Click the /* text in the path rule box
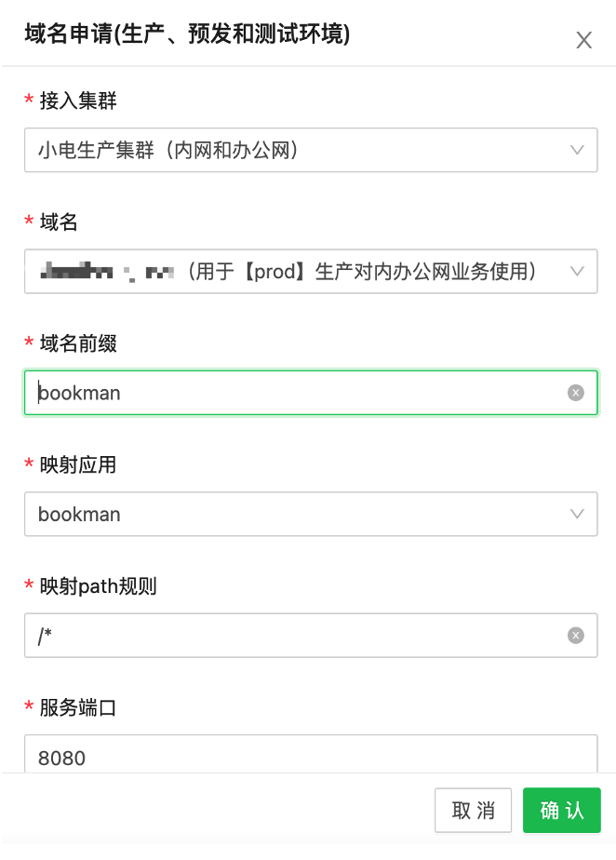The image size is (616, 860). coord(43,636)
